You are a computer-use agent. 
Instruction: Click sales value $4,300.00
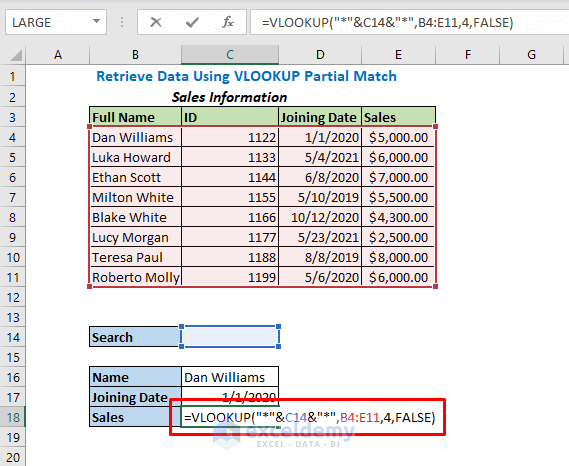click(398, 217)
